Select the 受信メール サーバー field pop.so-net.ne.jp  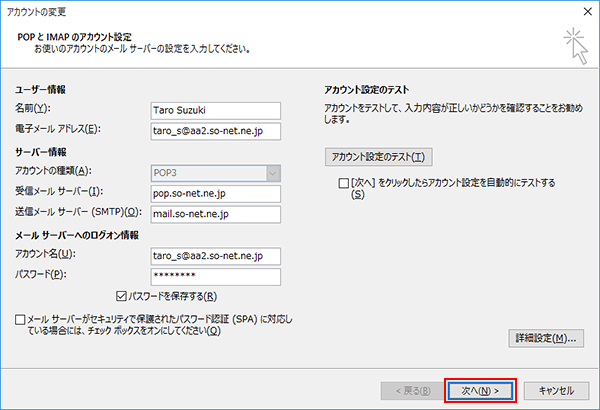click(x=214, y=192)
